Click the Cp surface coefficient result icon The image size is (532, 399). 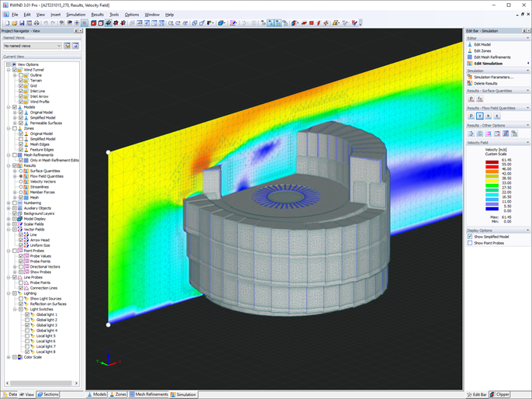(480, 99)
